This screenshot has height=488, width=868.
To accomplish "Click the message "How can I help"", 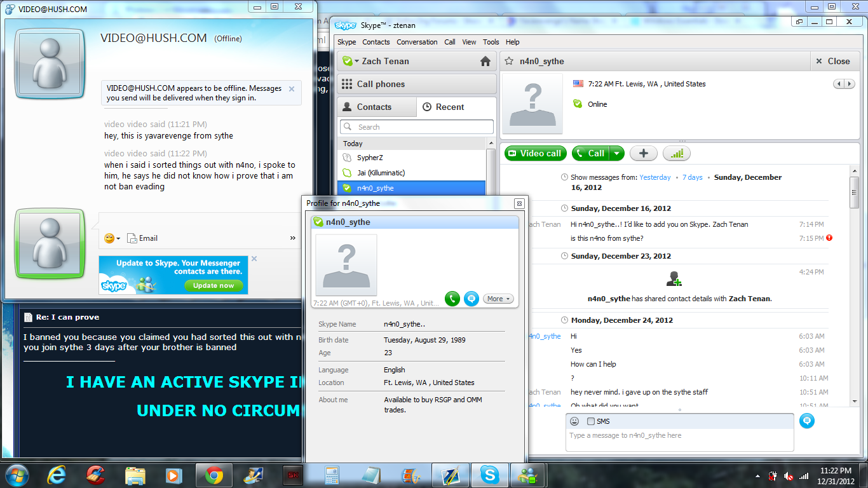I will tap(593, 364).
